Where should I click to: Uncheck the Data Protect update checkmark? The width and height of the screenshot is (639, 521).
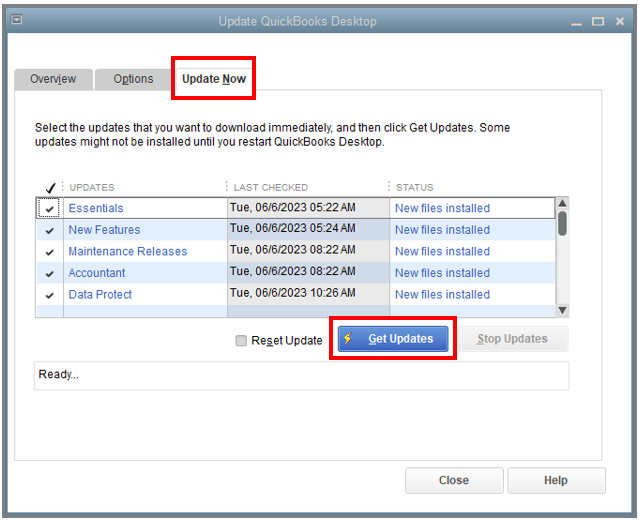(x=49, y=296)
